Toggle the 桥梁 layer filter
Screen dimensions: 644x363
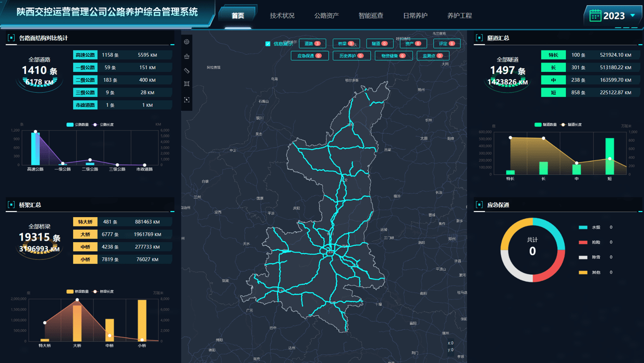[x=346, y=44]
